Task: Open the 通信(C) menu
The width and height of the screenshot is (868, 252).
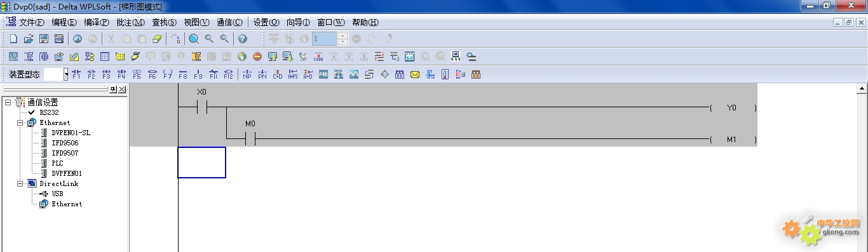Action: click(x=229, y=22)
